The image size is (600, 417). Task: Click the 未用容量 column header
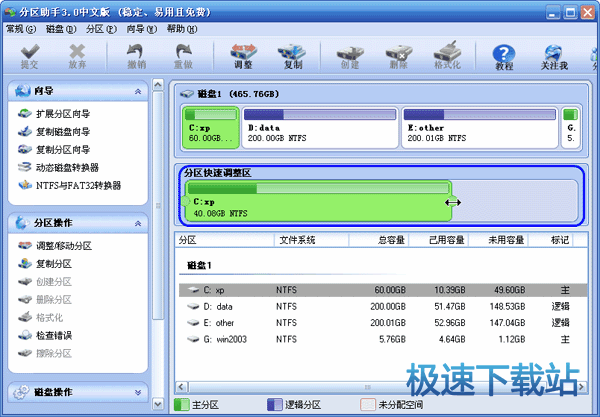pos(499,240)
